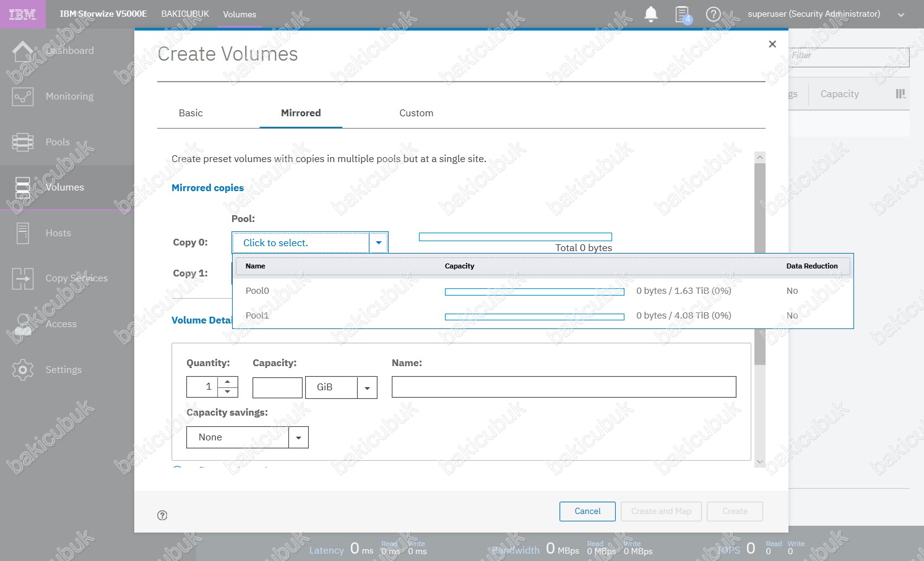Click the Filter search field
The image size is (924, 561).
click(x=848, y=58)
